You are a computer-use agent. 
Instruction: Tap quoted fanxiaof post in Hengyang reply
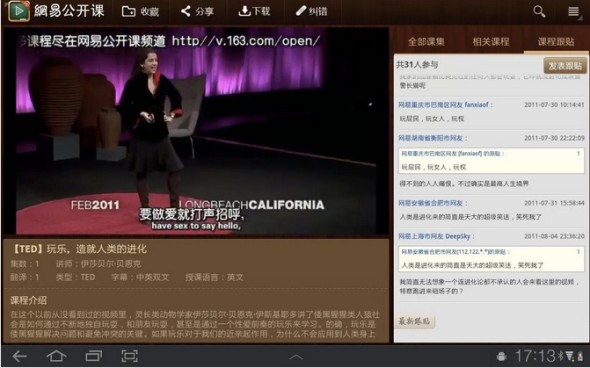click(491, 160)
